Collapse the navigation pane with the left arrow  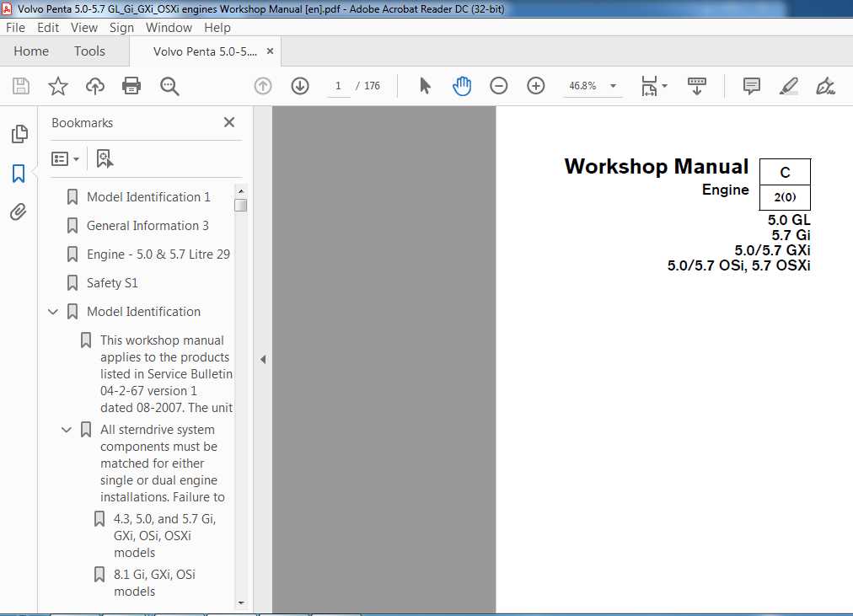(x=263, y=359)
